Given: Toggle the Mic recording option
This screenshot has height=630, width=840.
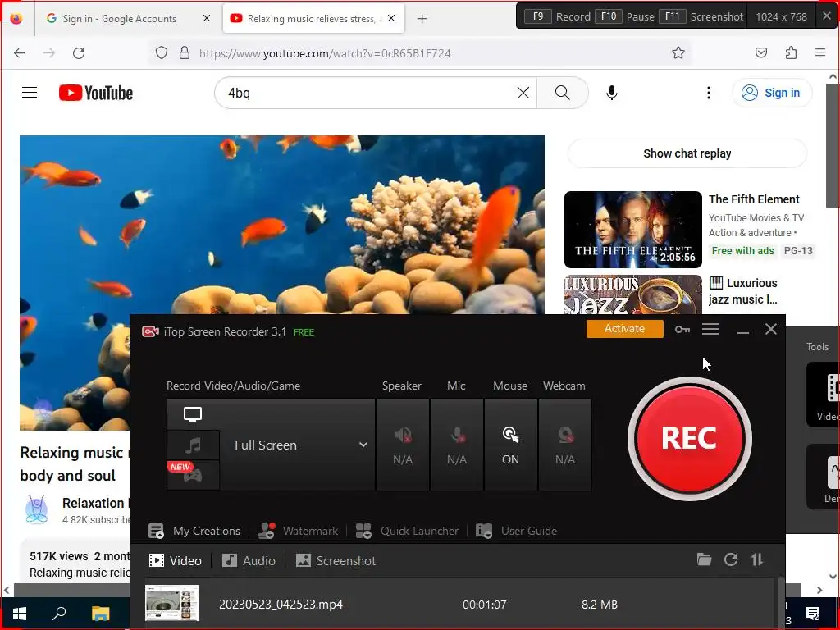Looking at the screenshot, I should [x=457, y=445].
